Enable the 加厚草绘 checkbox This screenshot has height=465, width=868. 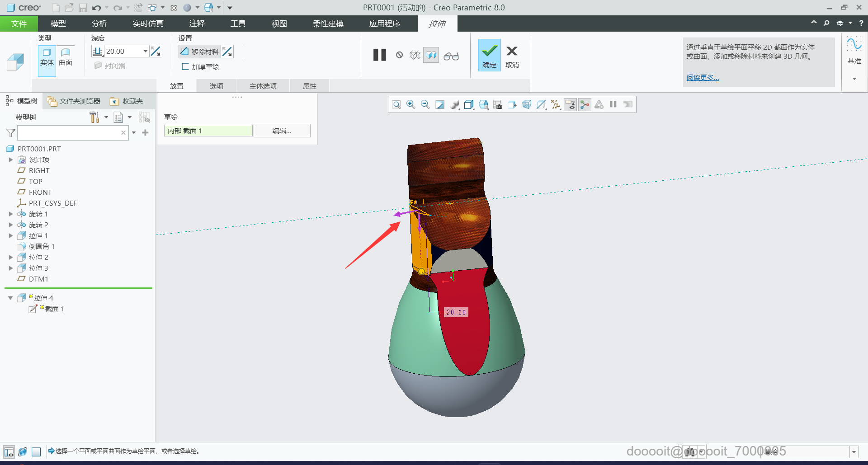(185, 66)
